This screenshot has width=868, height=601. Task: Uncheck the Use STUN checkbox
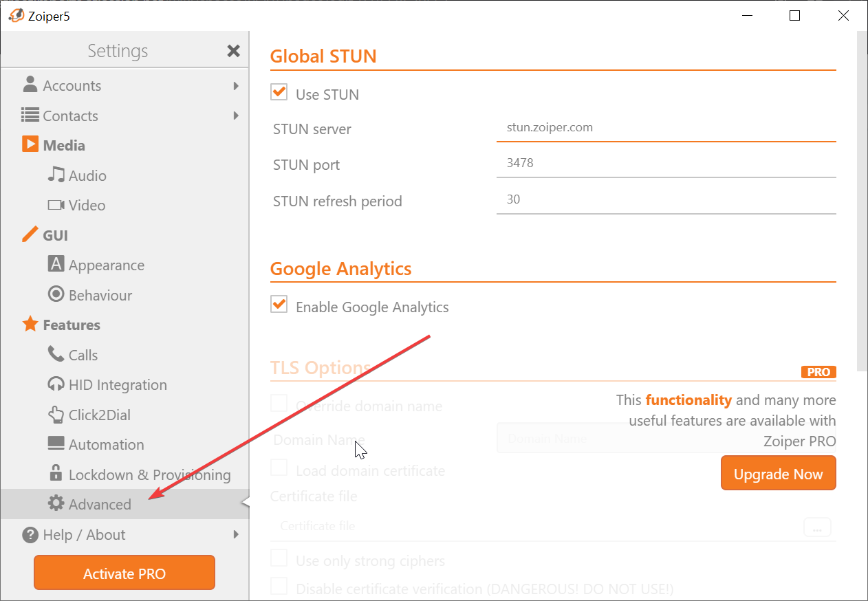pyautogui.click(x=279, y=92)
